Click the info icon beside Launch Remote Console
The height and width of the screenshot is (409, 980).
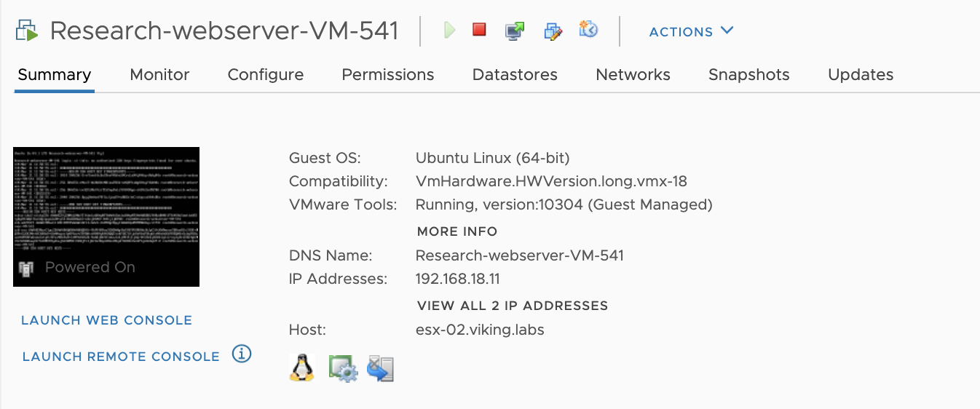[x=242, y=354]
